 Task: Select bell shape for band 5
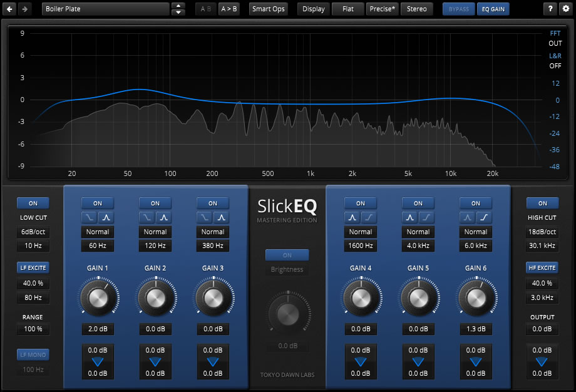point(410,217)
